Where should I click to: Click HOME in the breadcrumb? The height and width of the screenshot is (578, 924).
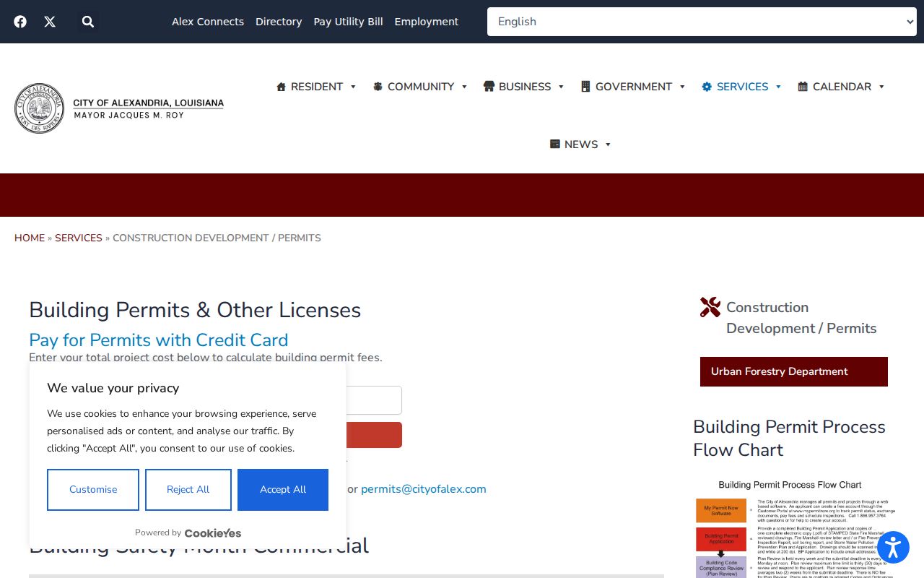click(30, 238)
